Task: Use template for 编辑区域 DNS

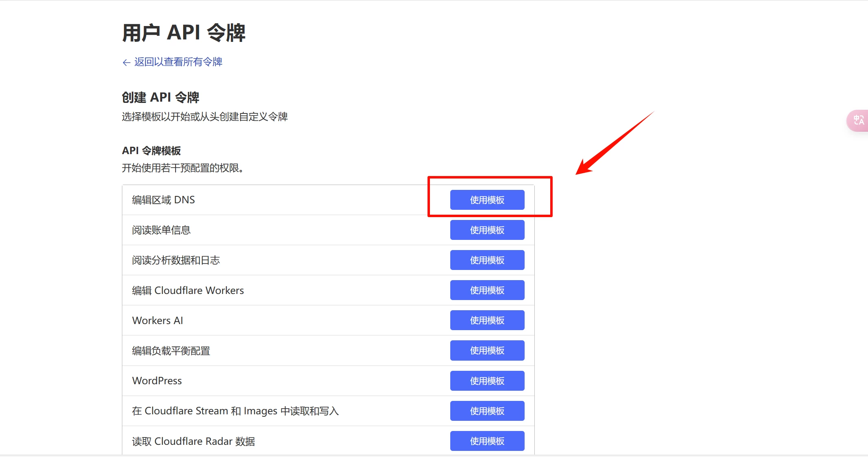Action: pyautogui.click(x=487, y=200)
